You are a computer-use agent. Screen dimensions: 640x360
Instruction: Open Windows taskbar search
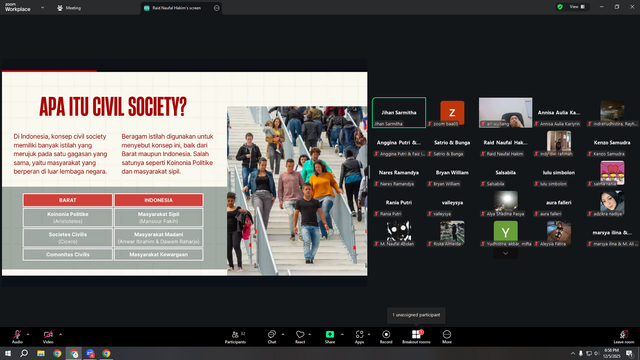point(24,353)
